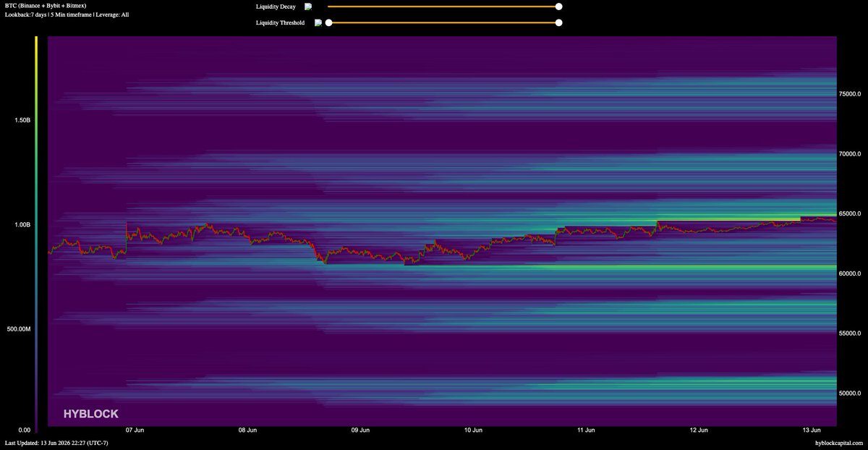This screenshot has height=450, width=868.
Task: Click the '08 Jun' date axis label
Action: tap(247, 430)
